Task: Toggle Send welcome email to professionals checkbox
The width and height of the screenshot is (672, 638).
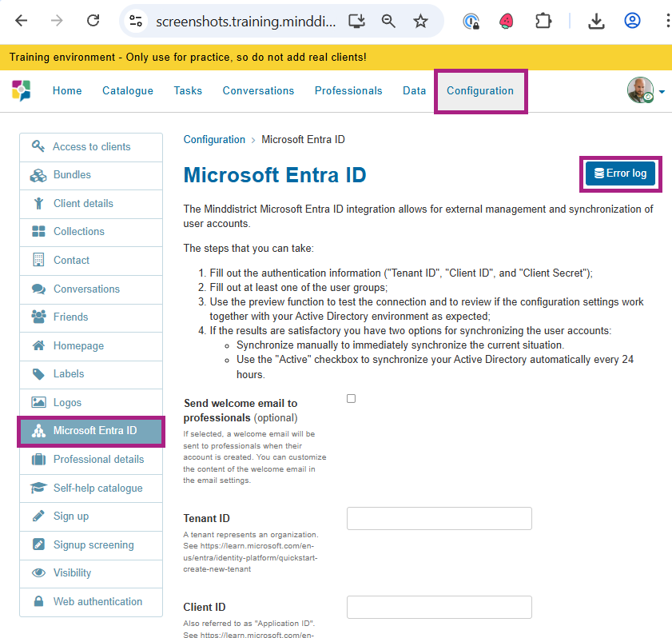Action: click(351, 399)
